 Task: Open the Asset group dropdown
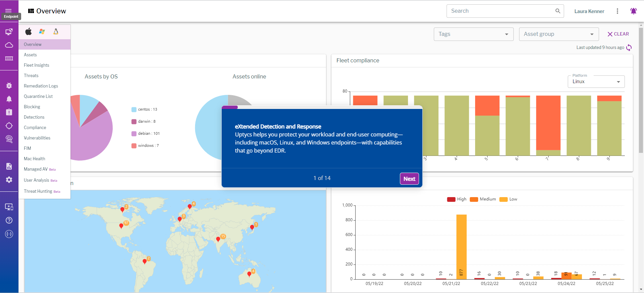pos(559,34)
